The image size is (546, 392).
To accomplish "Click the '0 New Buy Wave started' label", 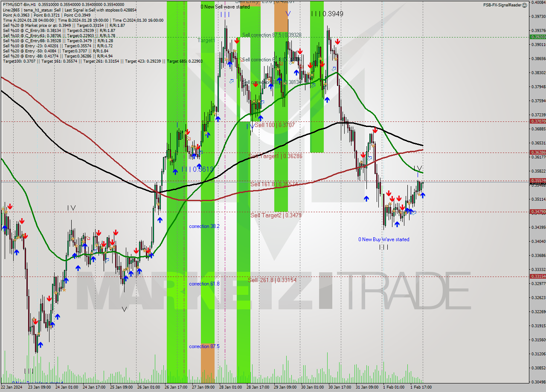I will pyautogui.click(x=384, y=239).
